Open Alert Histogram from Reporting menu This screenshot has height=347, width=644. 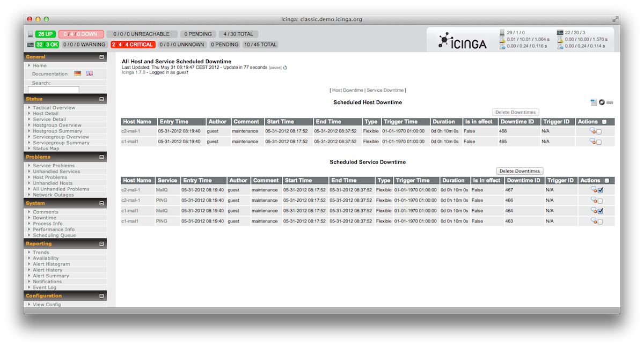point(51,264)
